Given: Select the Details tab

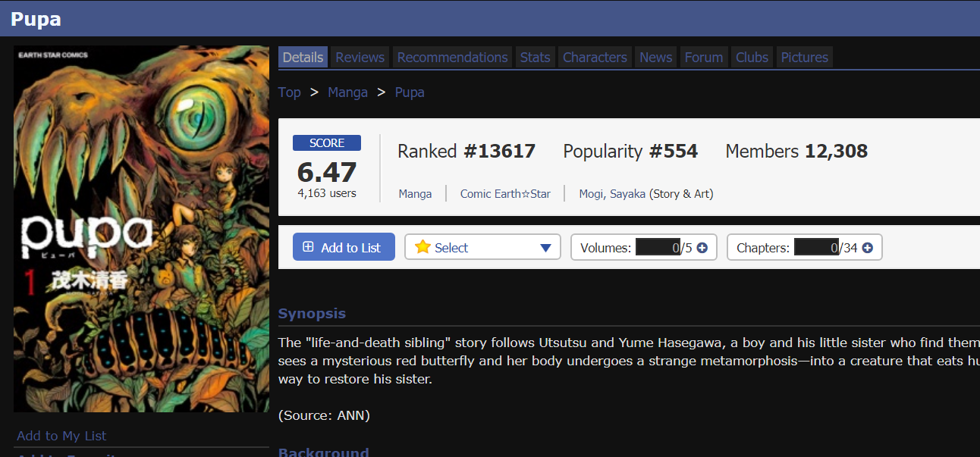Looking at the screenshot, I should pyautogui.click(x=303, y=57).
